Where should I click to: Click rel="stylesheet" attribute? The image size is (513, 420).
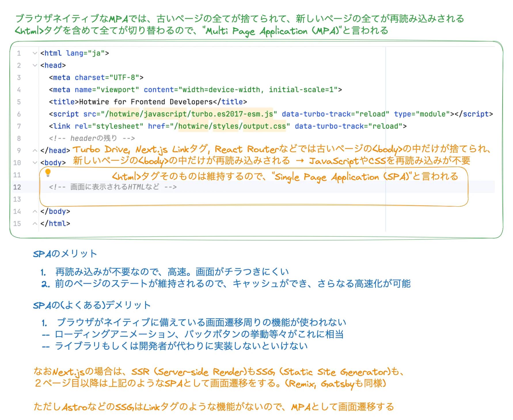(x=109, y=126)
